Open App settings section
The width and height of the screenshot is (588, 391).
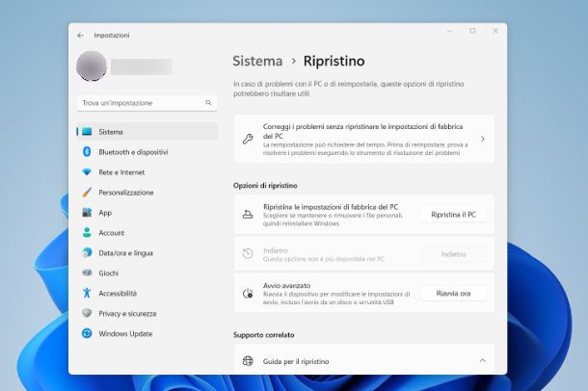pyautogui.click(x=147, y=213)
